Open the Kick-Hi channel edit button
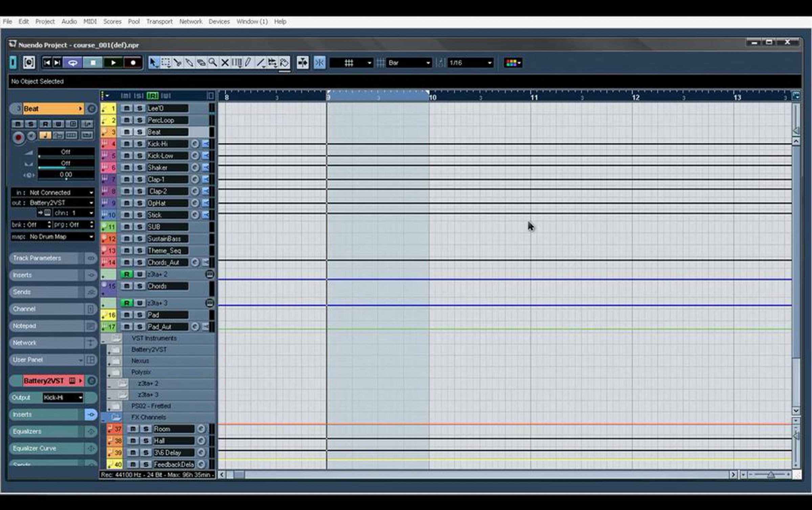This screenshot has width=812, height=510. [x=195, y=144]
